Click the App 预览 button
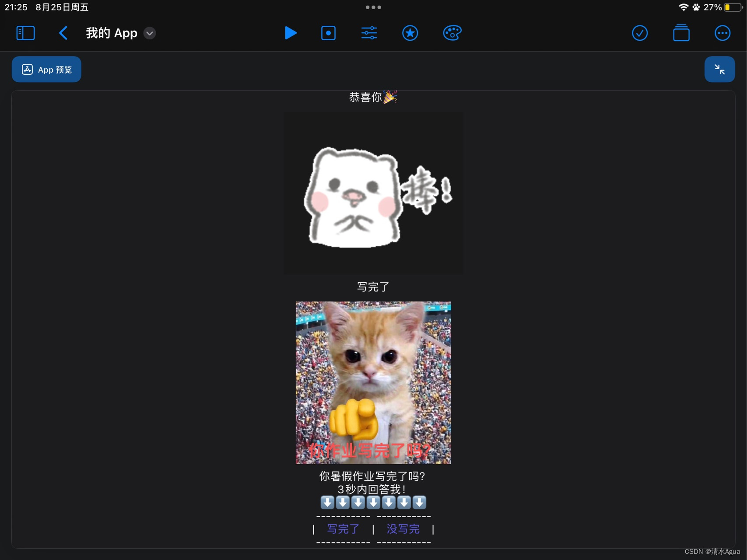Viewport: 747px width, 560px height. 46,70
